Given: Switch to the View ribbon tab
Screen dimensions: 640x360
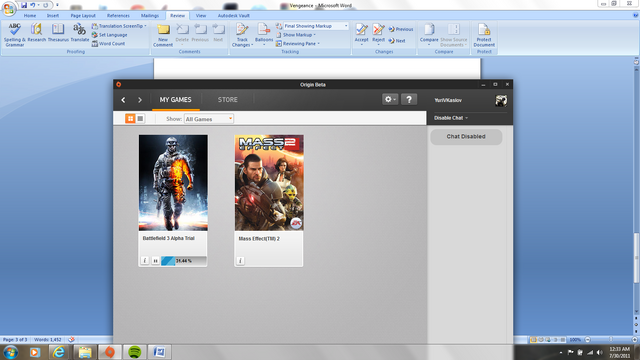Looking at the screenshot, I should tap(201, 16).
